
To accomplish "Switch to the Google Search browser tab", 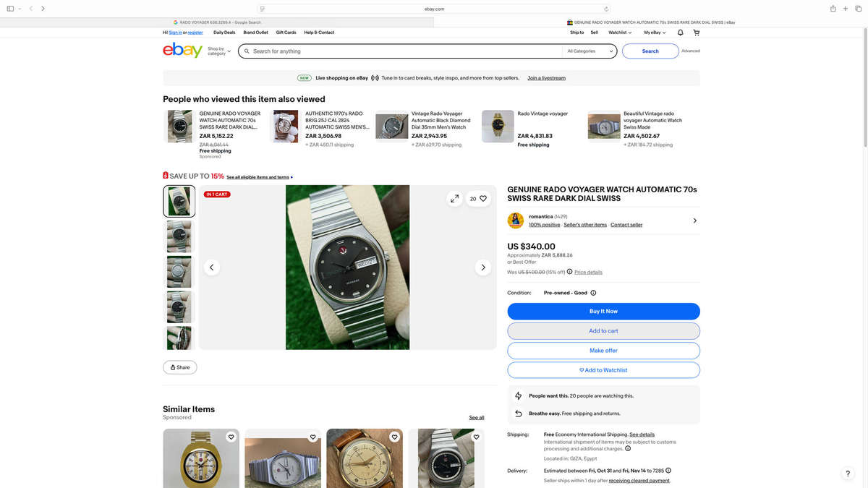I will [217, 22].
